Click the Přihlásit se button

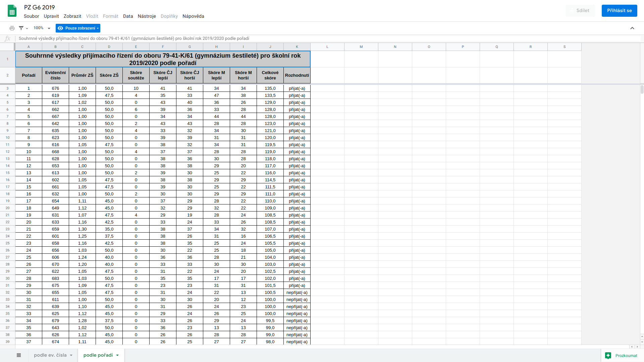tap(619, 11)
